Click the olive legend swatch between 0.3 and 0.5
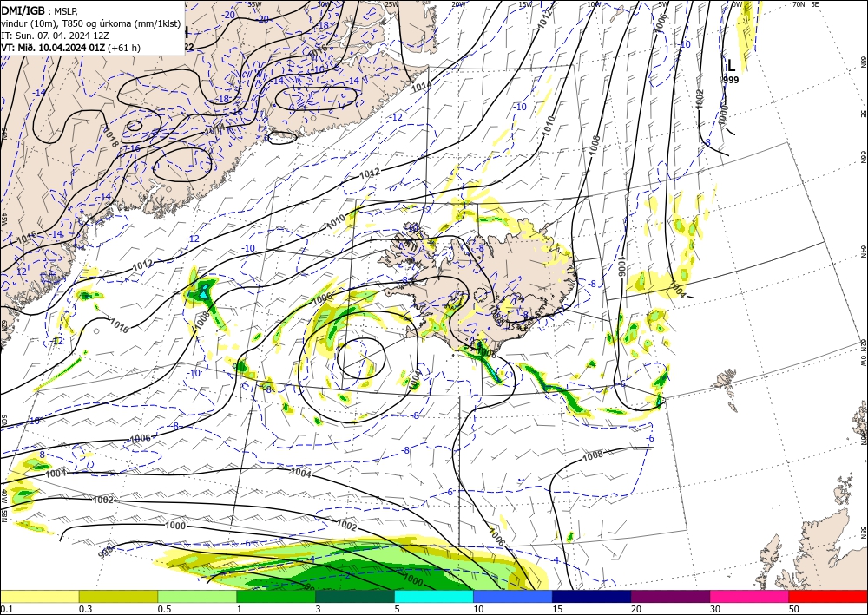Screen dimensions: 868x615 point(118,596)
